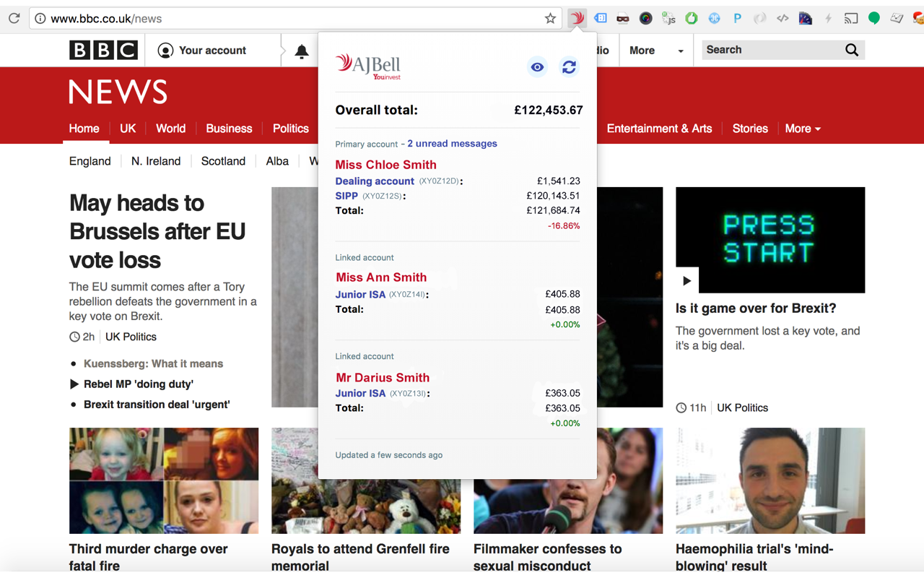This screenshot has height=578, width=924.
Task: Open the BBC logo homepage
Action: [x=103, y=50]
